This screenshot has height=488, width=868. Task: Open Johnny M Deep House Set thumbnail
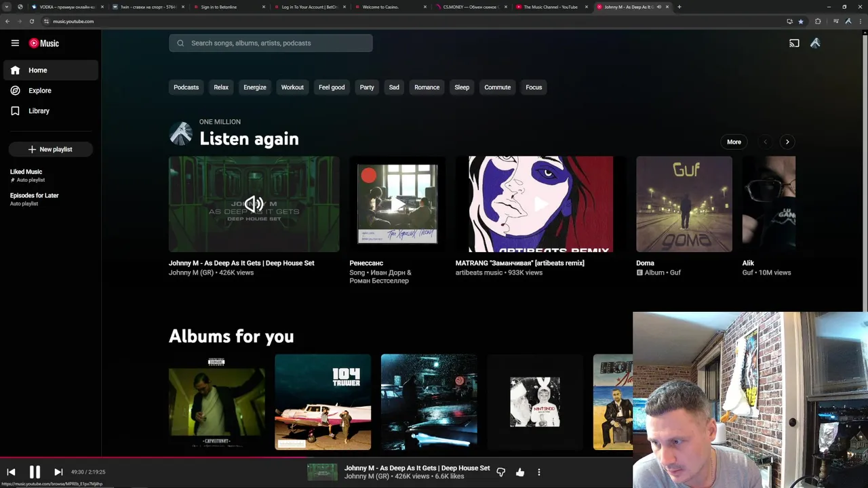point(254,204)
